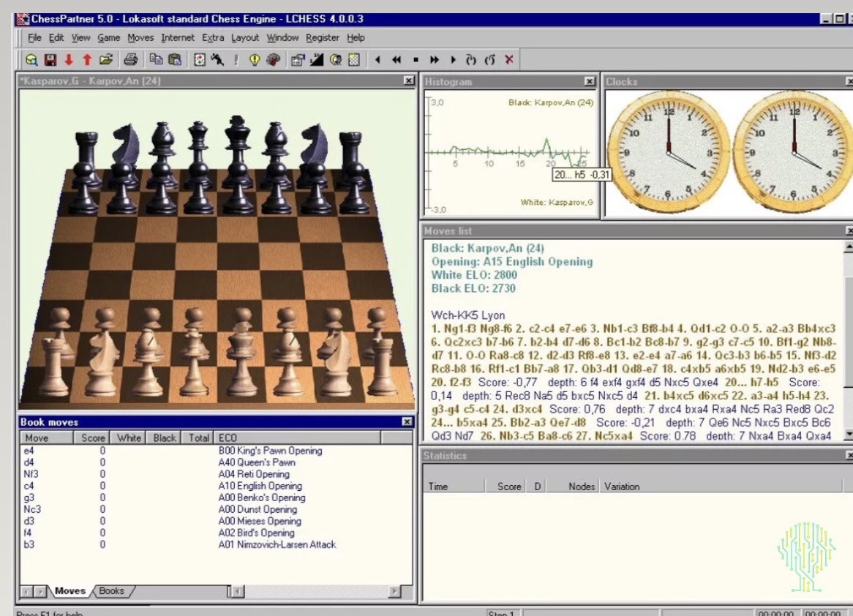Switch to the Books tab
This screenshot has height=616, width=853.
tap(111, 591)
